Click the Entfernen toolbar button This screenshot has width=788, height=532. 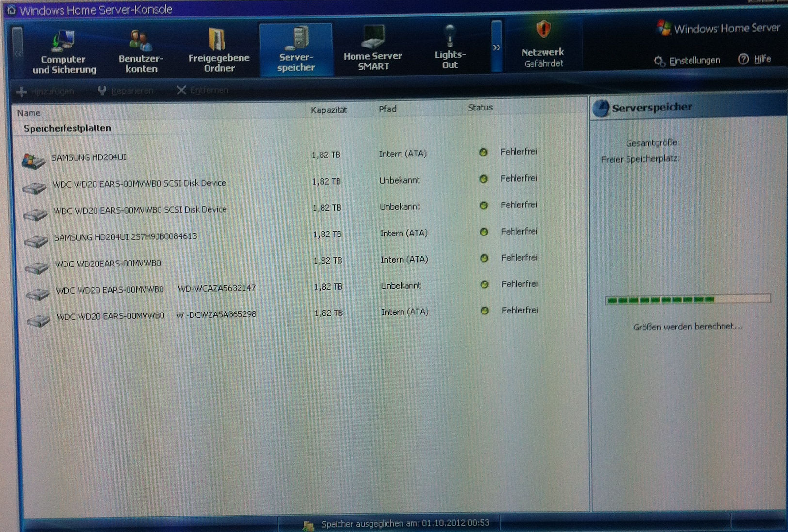202,90
